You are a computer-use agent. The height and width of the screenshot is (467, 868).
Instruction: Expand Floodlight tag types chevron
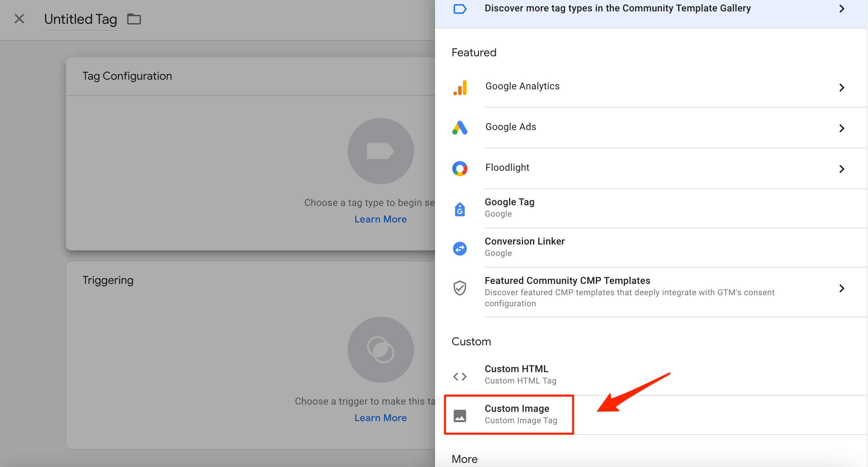(x=842, y=169)
